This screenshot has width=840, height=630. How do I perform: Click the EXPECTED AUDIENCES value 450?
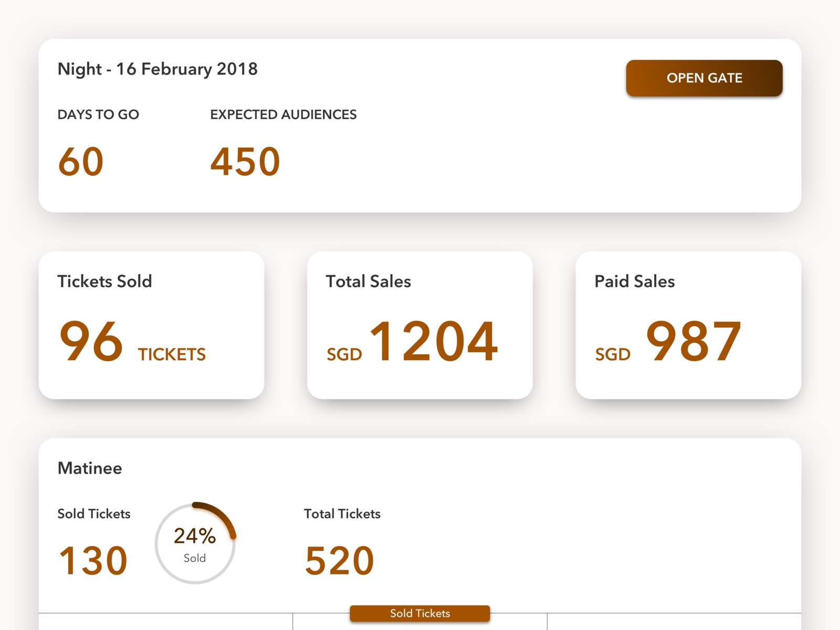point(245,161)
